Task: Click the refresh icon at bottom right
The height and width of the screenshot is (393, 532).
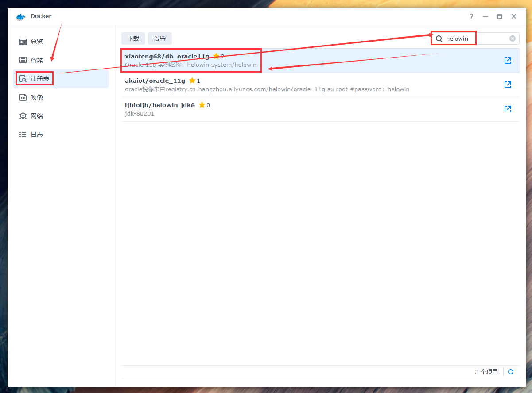Action: point(511,372)
